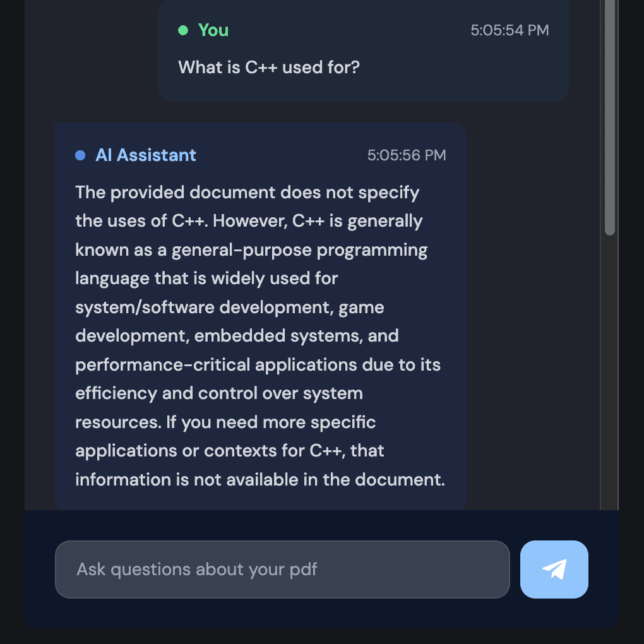The width and height of the screenshot is (644, 644).
Task: Select the user message What is C++ used for
Action: point(270,67)
